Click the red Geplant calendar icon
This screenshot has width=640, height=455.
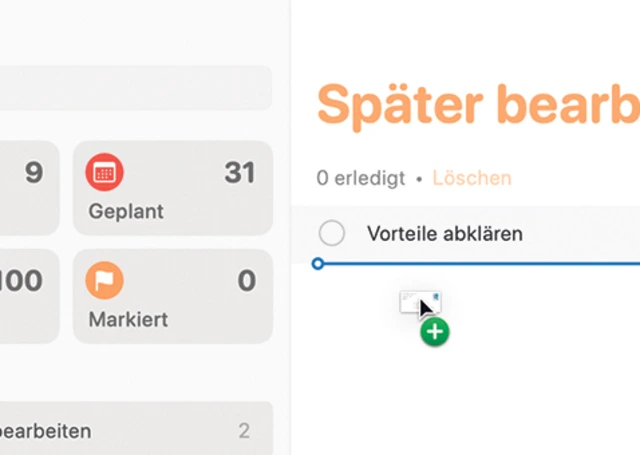[104, 173]
